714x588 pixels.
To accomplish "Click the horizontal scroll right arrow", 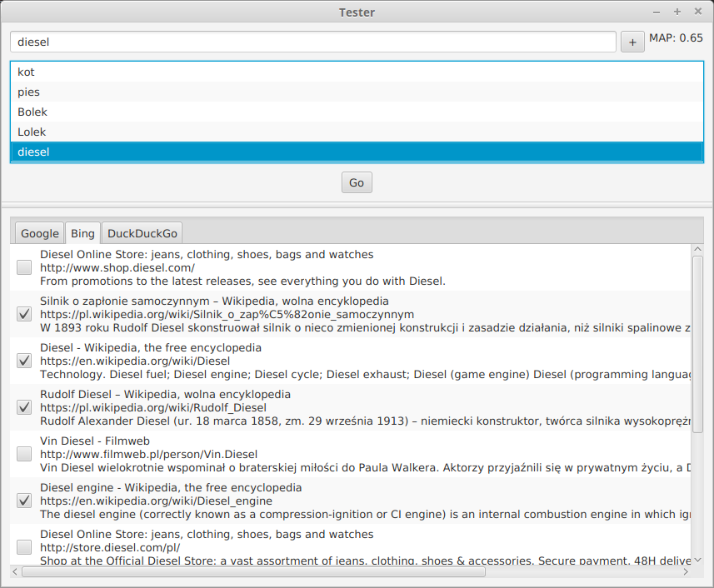I will (x=686, y=571).
